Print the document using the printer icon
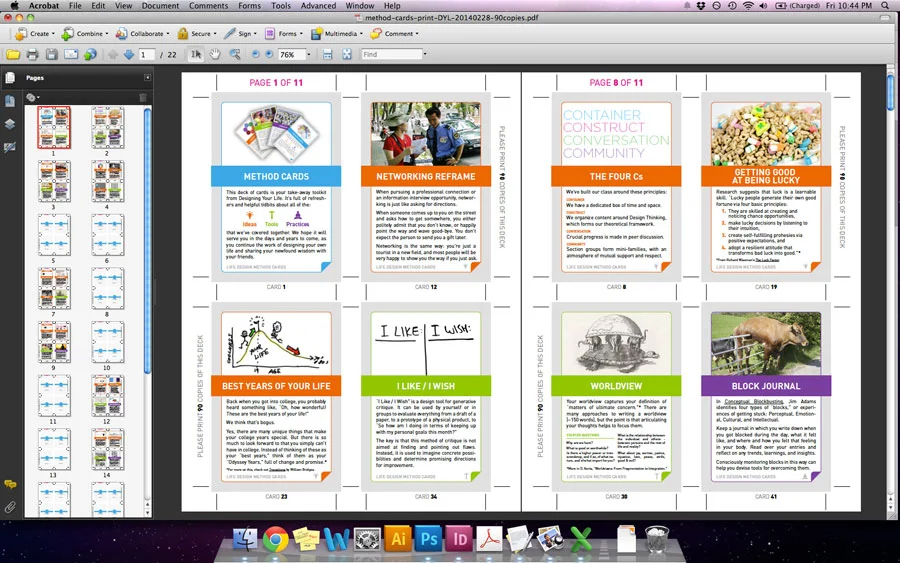 [x=32, y=55]
